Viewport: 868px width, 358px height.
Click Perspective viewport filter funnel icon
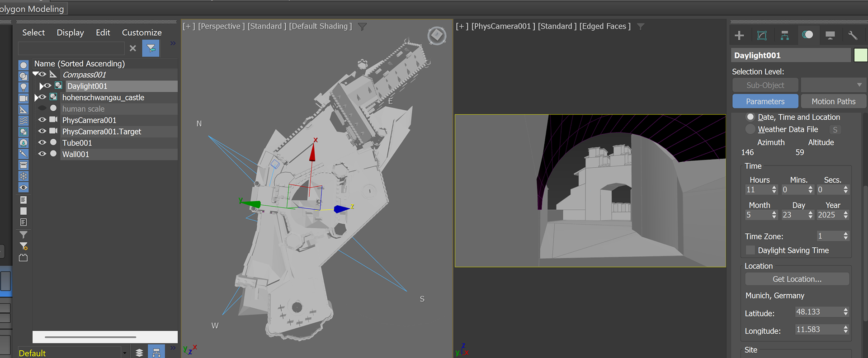tap(362, 27)
